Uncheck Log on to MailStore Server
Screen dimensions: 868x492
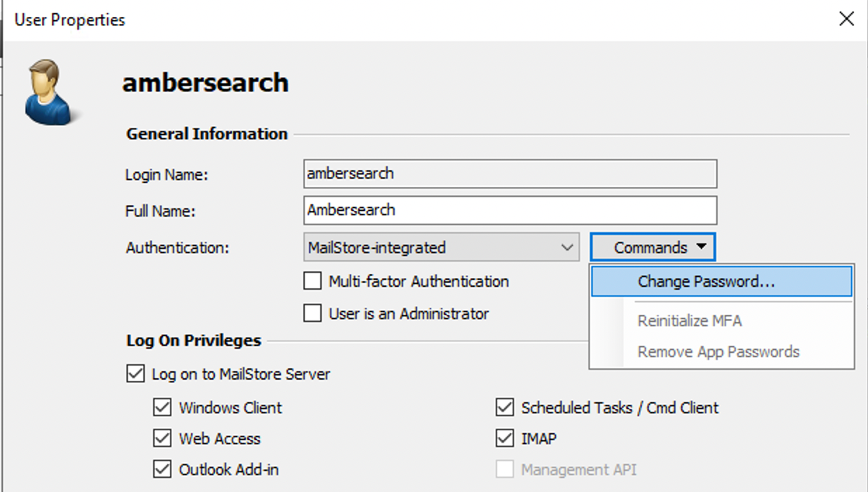pos(136,374)
